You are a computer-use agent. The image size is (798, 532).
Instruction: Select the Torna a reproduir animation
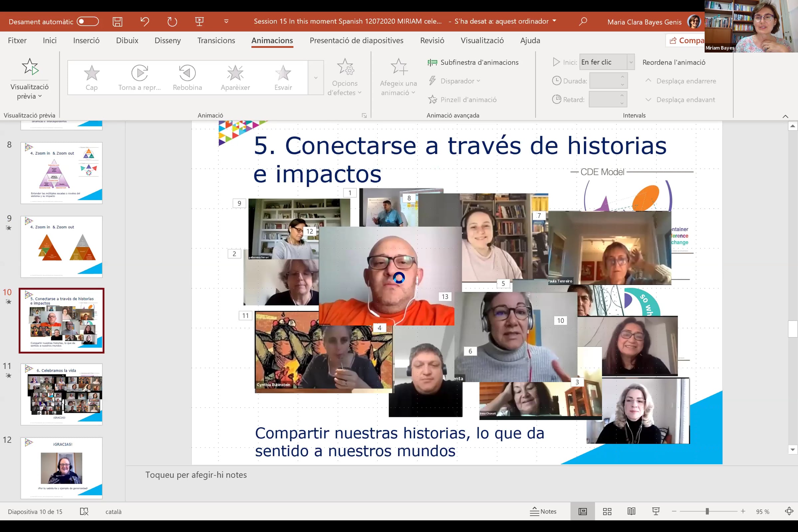point(139,77)
